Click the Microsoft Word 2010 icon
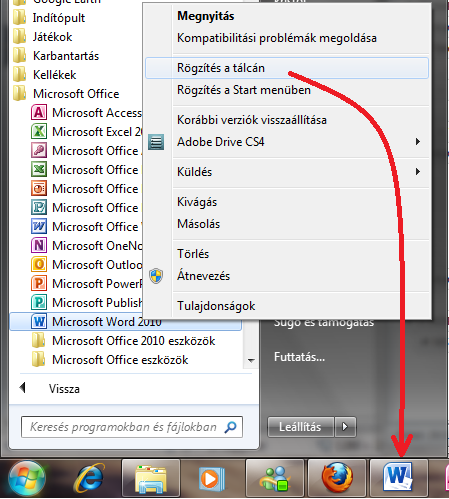Screen dimensions: 449x499 [x=39, y=321]
